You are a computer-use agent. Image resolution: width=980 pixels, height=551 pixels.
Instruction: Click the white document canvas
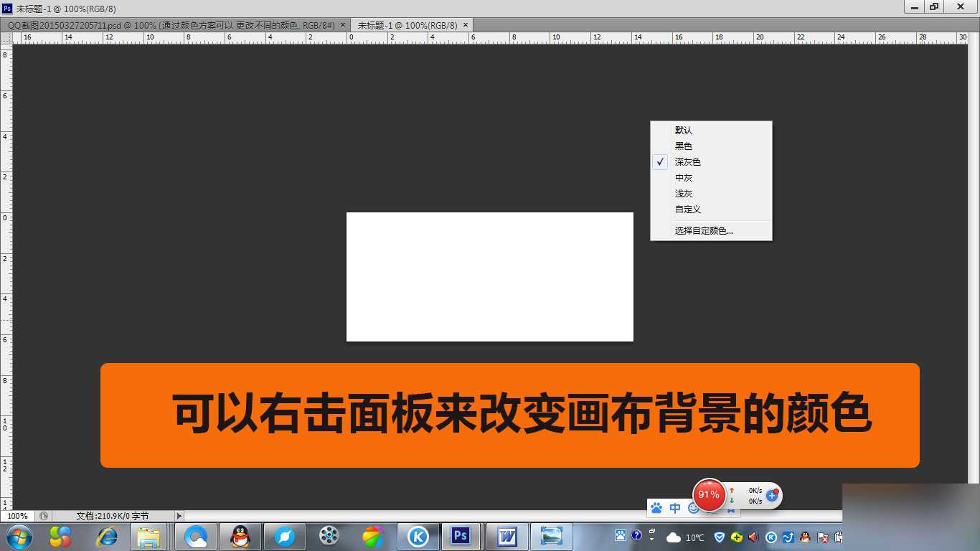tap(490, 277)
